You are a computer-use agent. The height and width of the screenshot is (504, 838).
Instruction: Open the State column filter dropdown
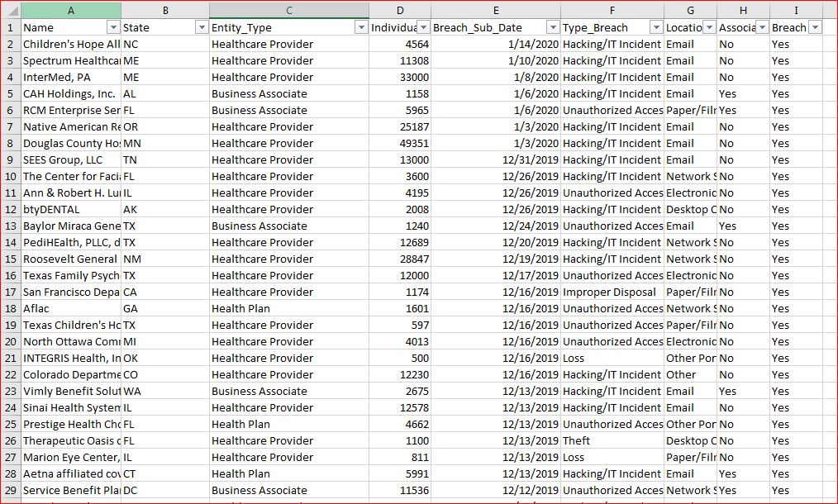[x=202, y=27]
